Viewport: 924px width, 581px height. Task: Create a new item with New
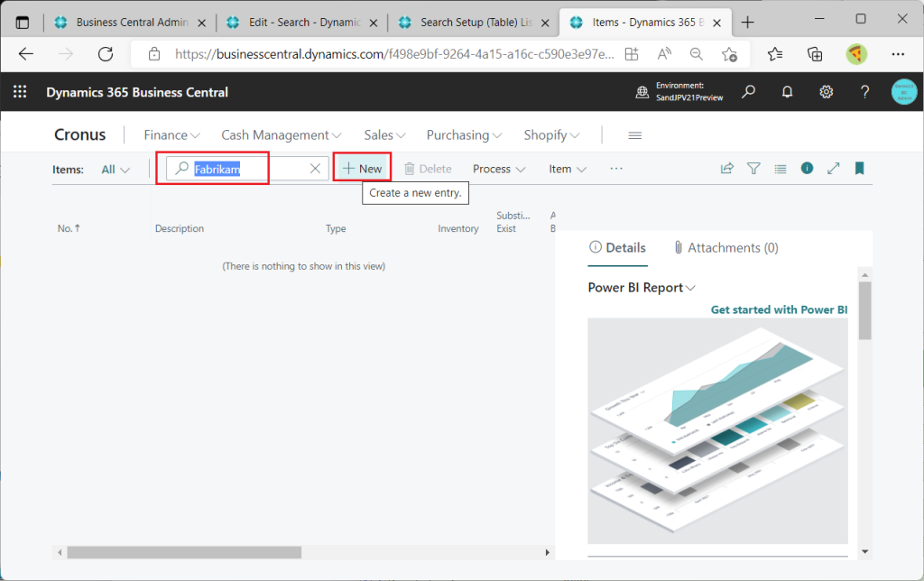pos(363,169)
